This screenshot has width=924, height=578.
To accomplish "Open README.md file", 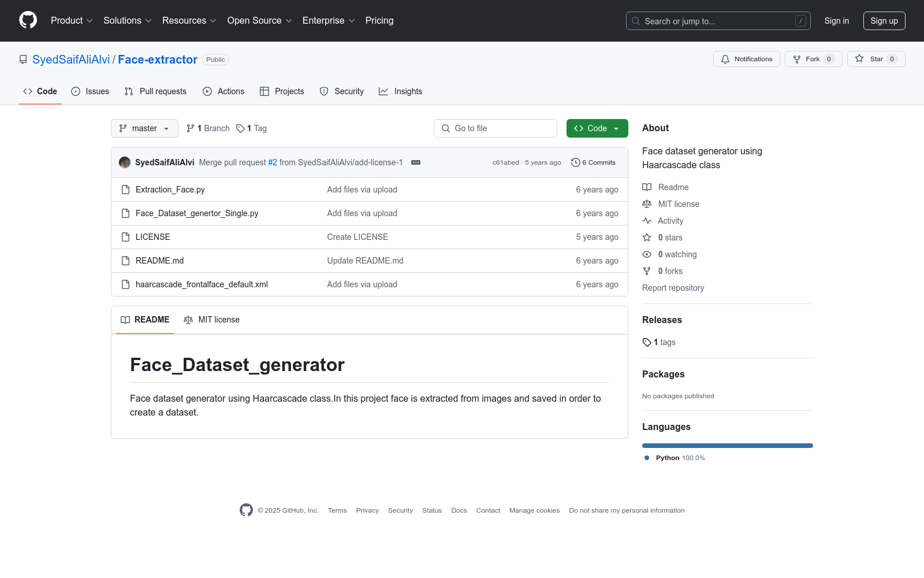I will pyautogui.click(x=160, y=261).
